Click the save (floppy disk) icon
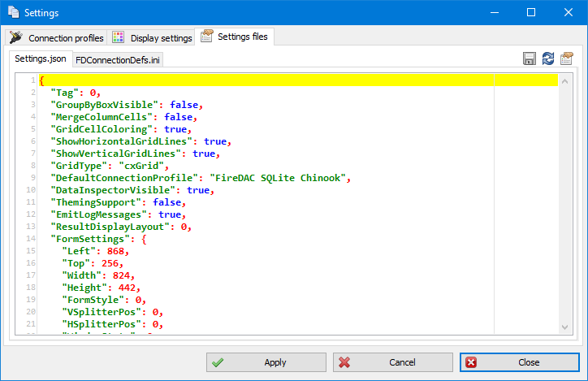This screenshot has height=381, width=588. 530,58
